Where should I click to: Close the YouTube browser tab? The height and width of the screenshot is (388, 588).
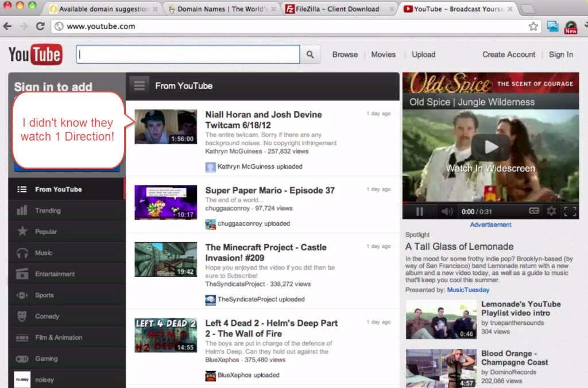510,9
